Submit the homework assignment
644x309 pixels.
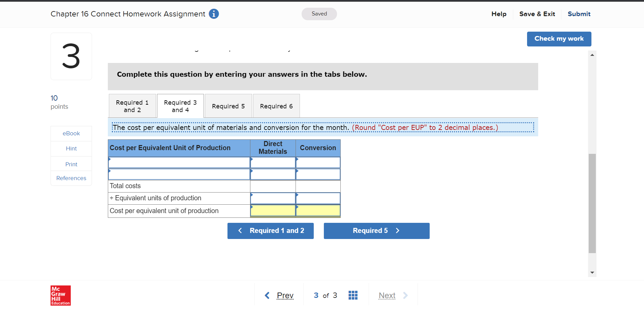(579, 14)
